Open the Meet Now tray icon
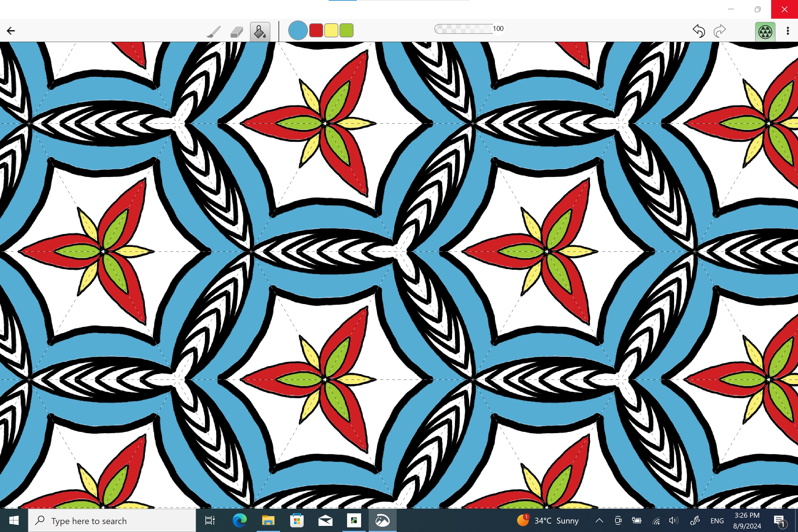The width and height of the screenshot is (798, 532). (x=618, y=520)
